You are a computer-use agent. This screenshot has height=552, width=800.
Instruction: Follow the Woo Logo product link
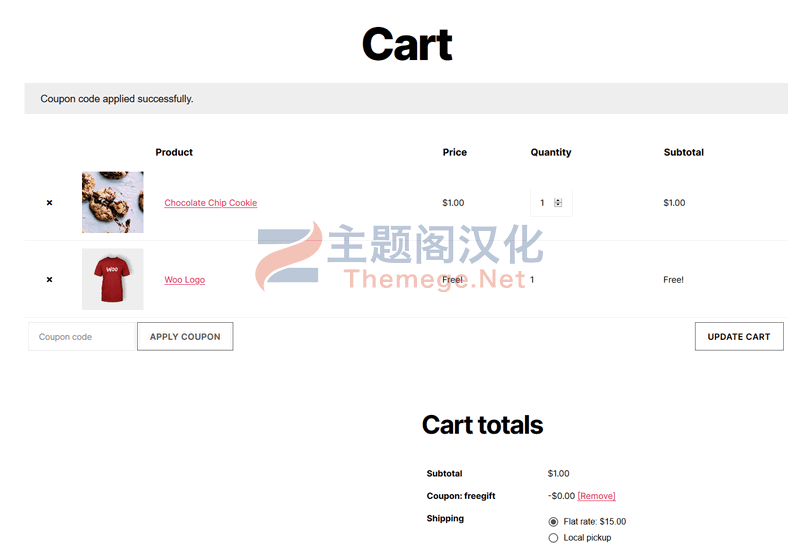(185, 280)
